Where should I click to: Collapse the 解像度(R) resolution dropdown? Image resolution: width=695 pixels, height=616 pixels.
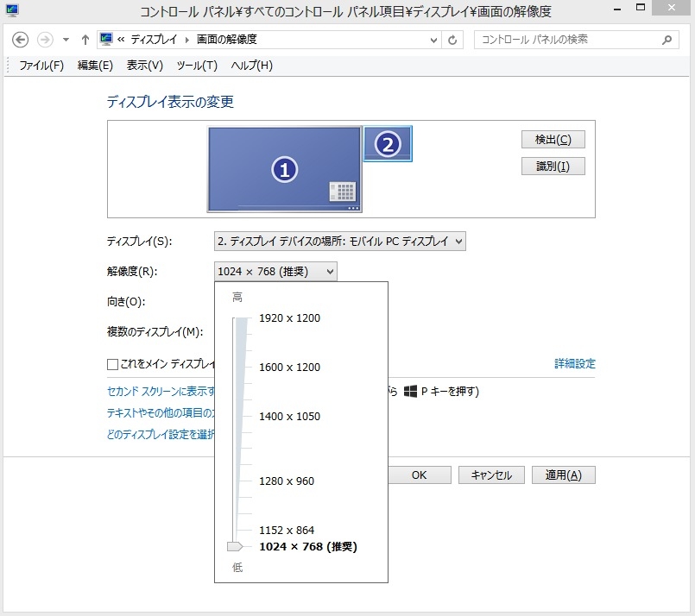[275, 272]
